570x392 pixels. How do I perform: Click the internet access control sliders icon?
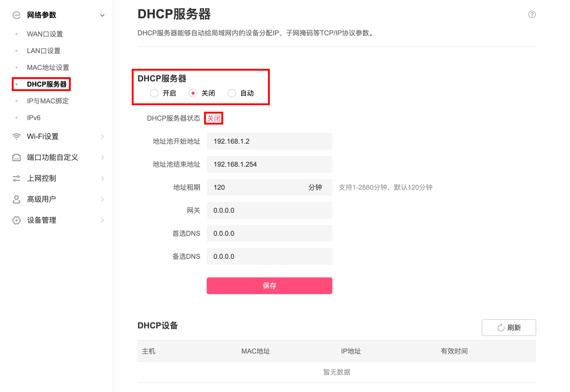(x=17, y=178)
